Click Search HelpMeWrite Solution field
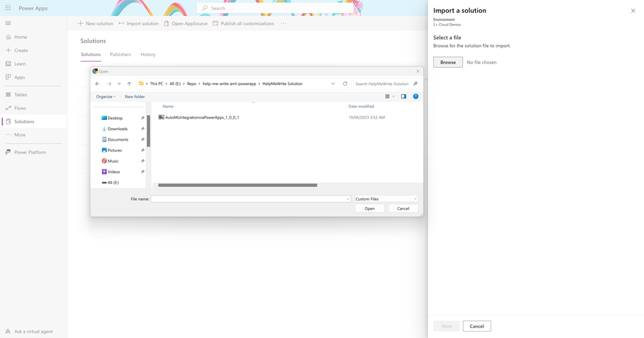This screenshot has height=338, width=644. (386, 83)
